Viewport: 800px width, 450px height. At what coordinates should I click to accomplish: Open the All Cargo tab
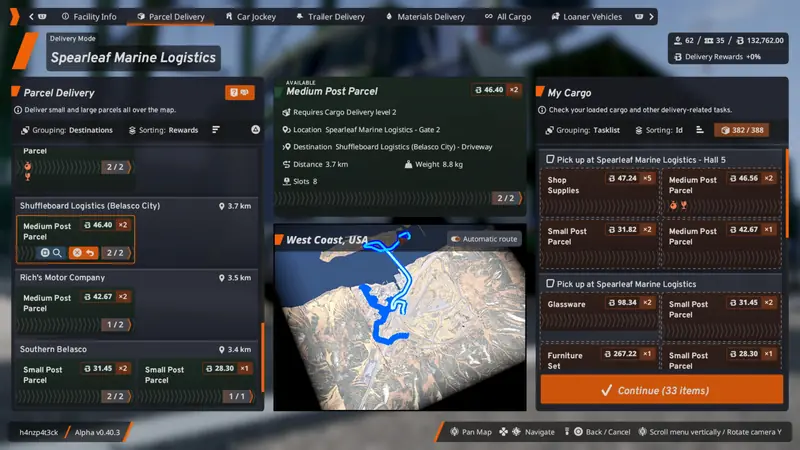pos(508,17)
